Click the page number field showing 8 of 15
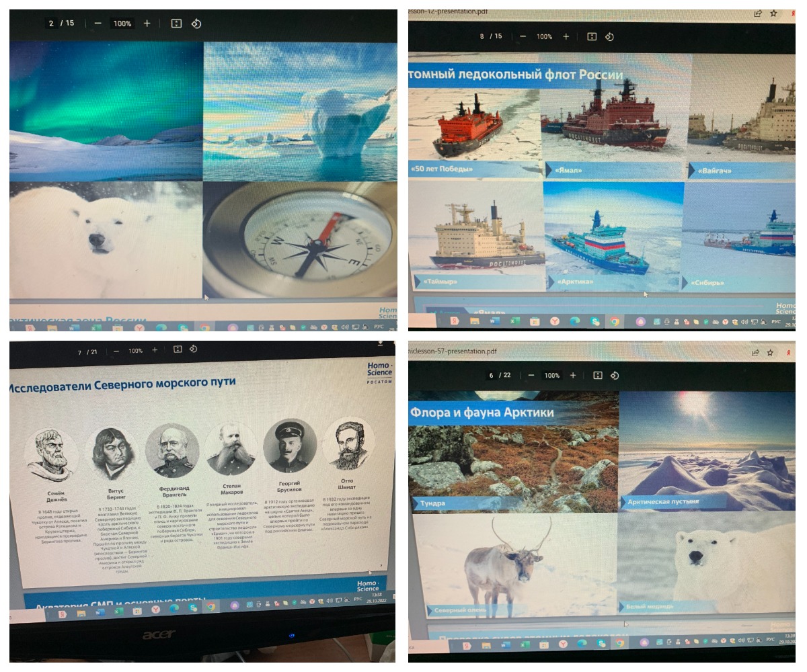The image size is (807, 672). pyautogui.click(x=483, y=36)
